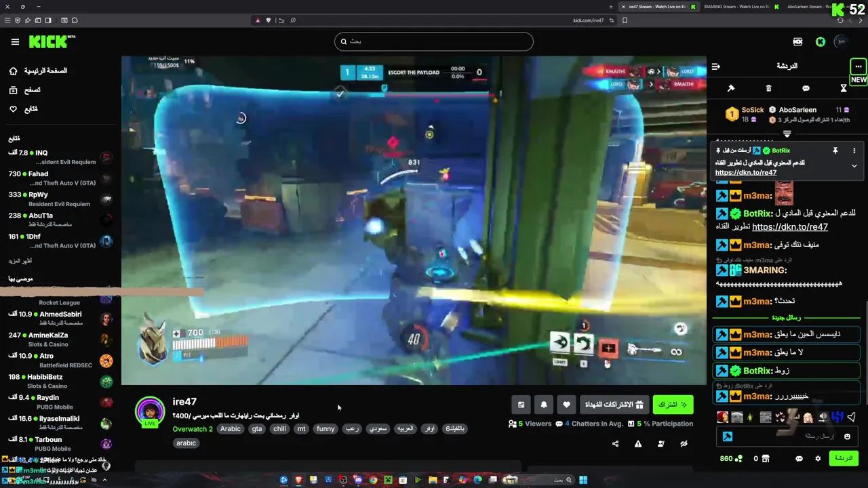
Task: Unpin the BotRix pinned message
Action: pyautogui.click(x=835, y=150)
